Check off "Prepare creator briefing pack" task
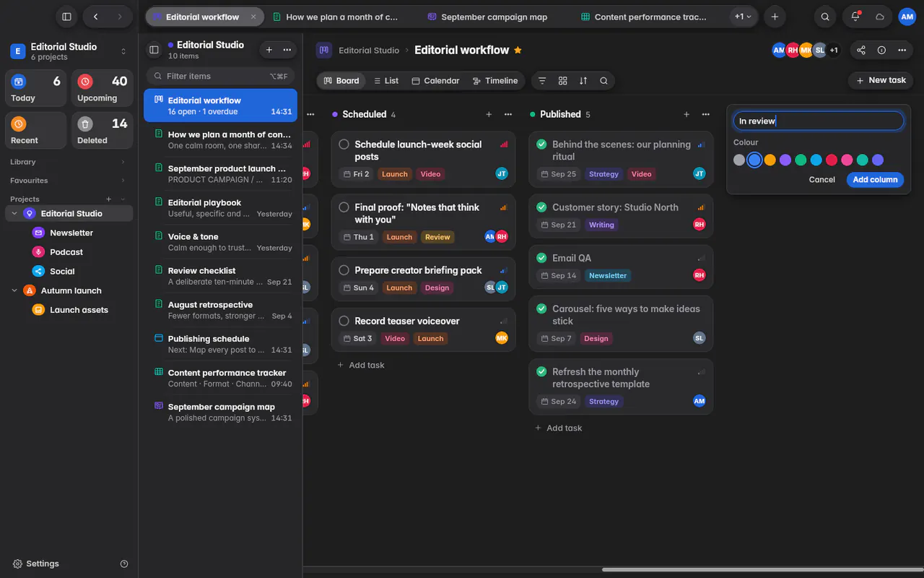Image resolution: width=924 pixels, height=578 pixels. point(344,270)
